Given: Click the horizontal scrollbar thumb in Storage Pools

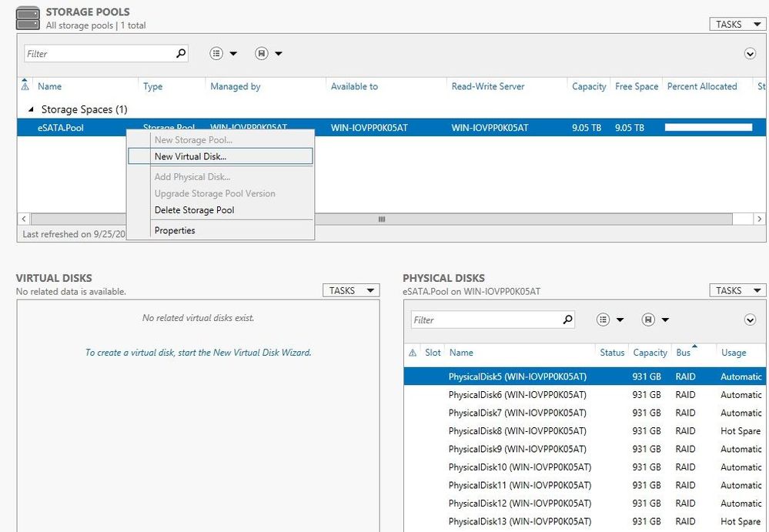Looking at the screenshot, I should tap(382, 219).
